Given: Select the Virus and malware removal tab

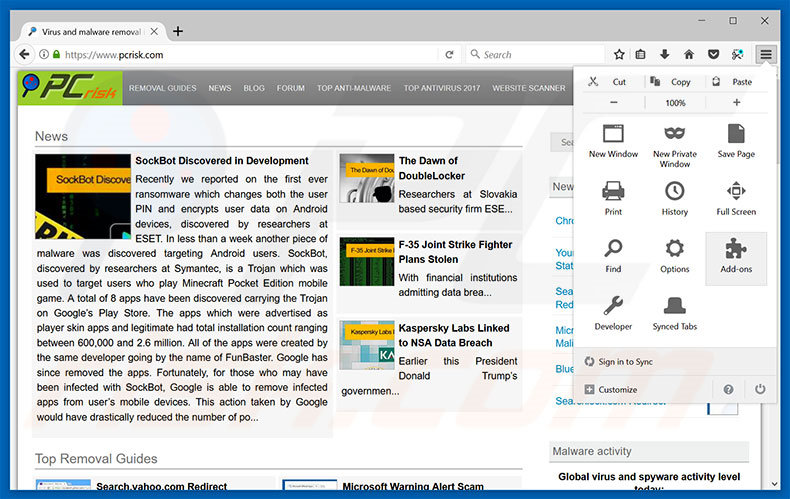Looking at the screenshot, I should click(91, 32).
